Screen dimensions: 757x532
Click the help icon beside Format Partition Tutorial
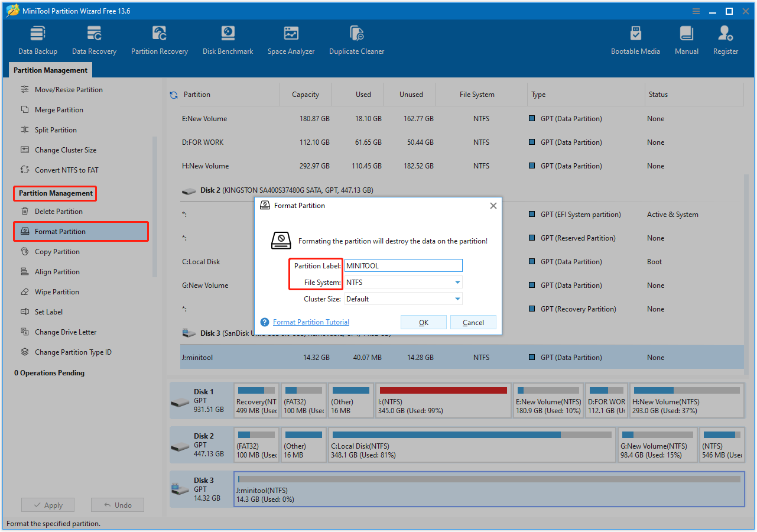click(264, 322)
